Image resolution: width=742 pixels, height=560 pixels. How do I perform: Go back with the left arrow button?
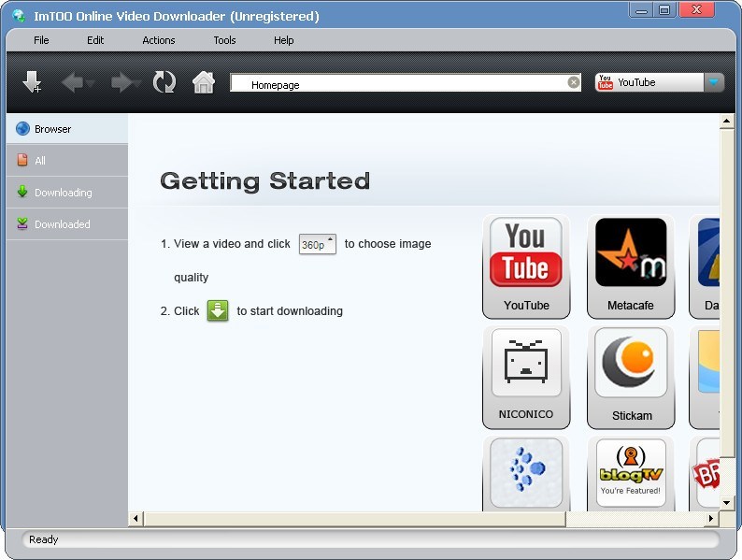(72, 82)
